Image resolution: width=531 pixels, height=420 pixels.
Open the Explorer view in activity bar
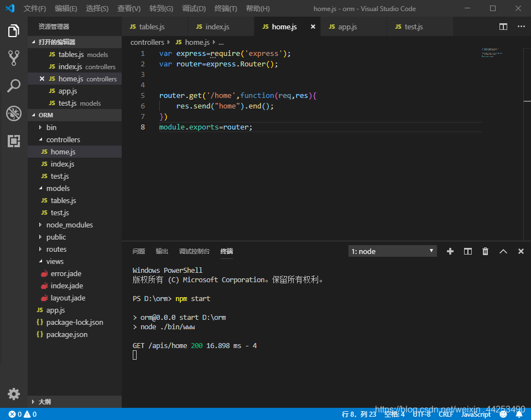[13, 31]
